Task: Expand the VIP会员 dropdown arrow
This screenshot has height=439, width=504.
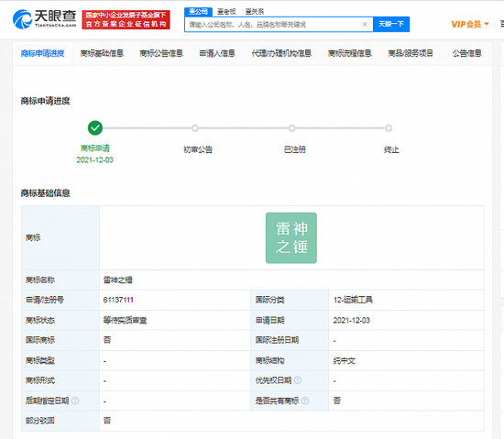Action: click(x=487, y=24)
